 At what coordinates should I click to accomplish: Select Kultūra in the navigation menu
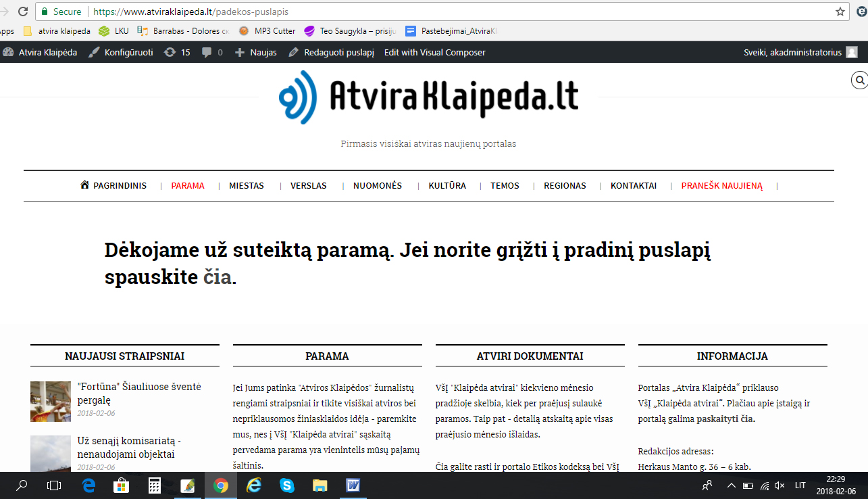pos(447,186)
